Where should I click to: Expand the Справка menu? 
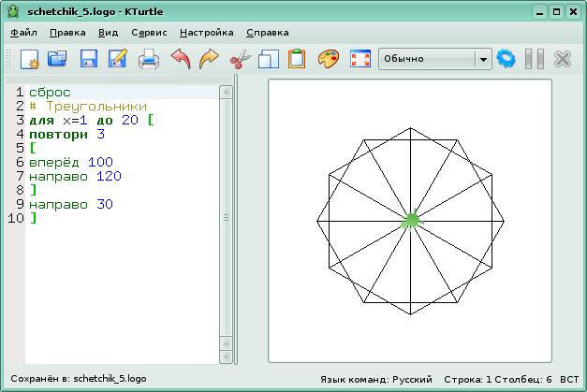pyautogui.click(x=267, y=32)
